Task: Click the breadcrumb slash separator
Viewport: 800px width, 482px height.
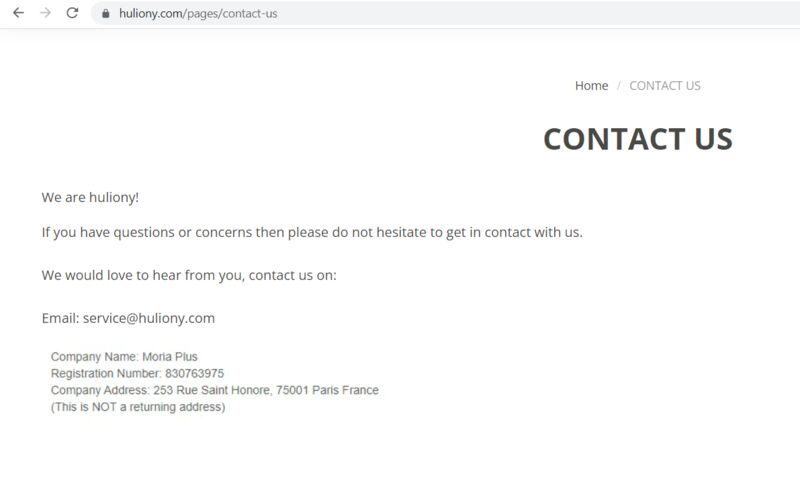Action: pyautogui.click(x=618, y=86)
